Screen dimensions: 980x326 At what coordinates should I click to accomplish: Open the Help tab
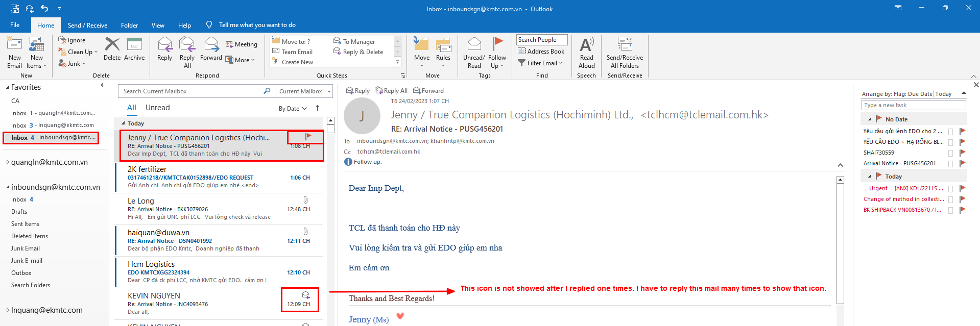(x=184, y=26)
